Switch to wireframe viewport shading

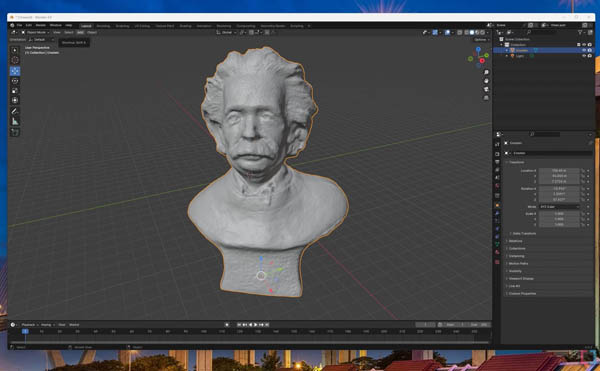pos(466,33)
